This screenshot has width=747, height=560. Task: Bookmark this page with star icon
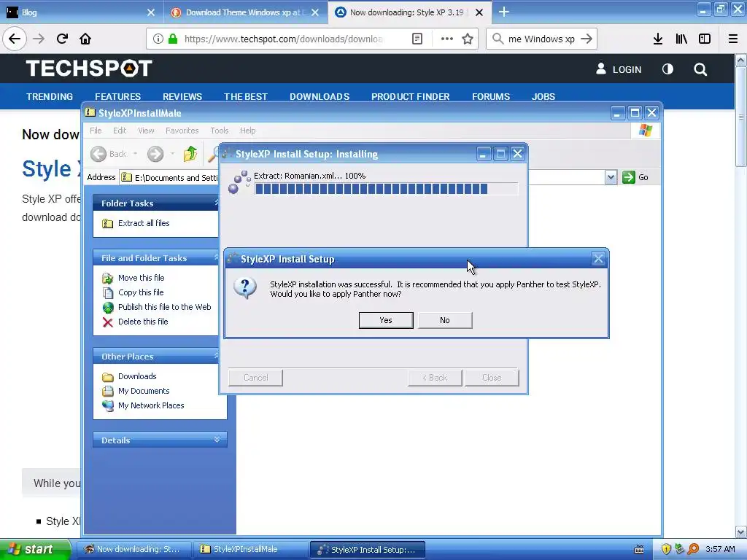(468, 39)
